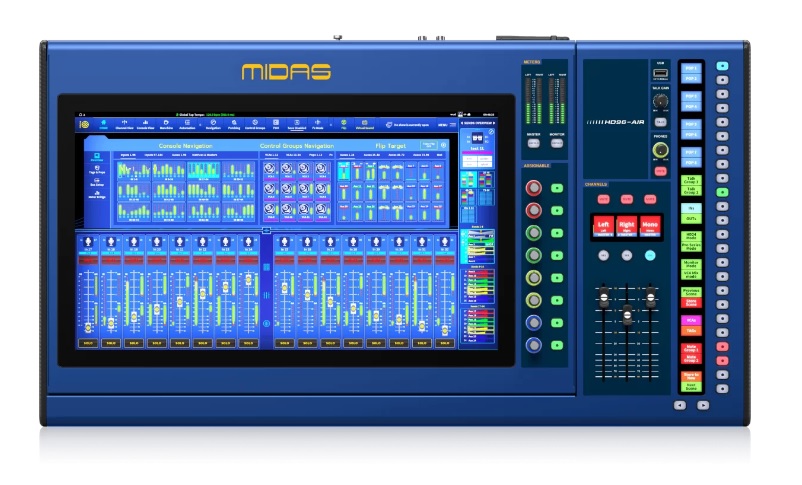Viewport: 802px width, 485px height.
Task: Open Channel View from the top toolbar
Action: 124,124
